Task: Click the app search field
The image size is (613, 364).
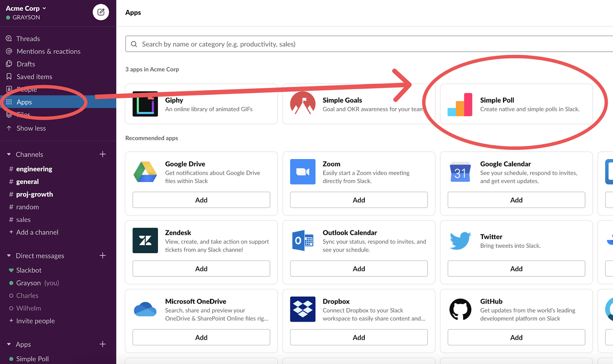Action: 369,44
